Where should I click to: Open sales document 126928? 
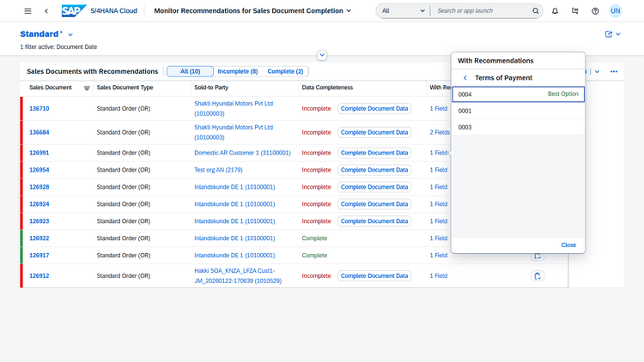tap(39, 187)
